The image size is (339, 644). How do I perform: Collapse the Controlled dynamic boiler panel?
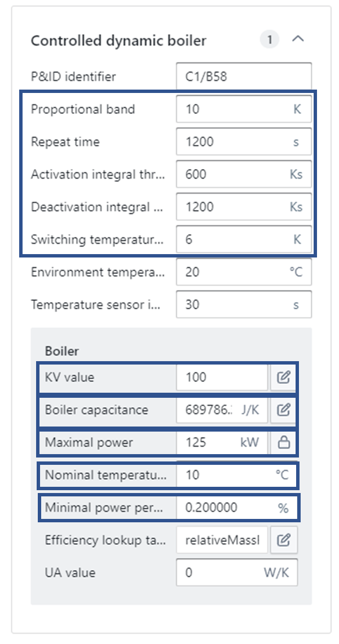pyautogui.click(x=298, y=40)
